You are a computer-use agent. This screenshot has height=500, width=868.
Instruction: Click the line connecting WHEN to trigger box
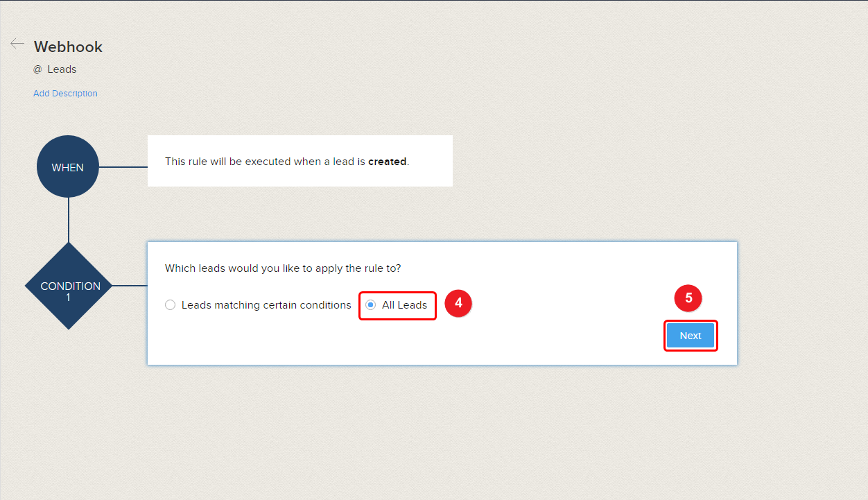pos(123,167)
